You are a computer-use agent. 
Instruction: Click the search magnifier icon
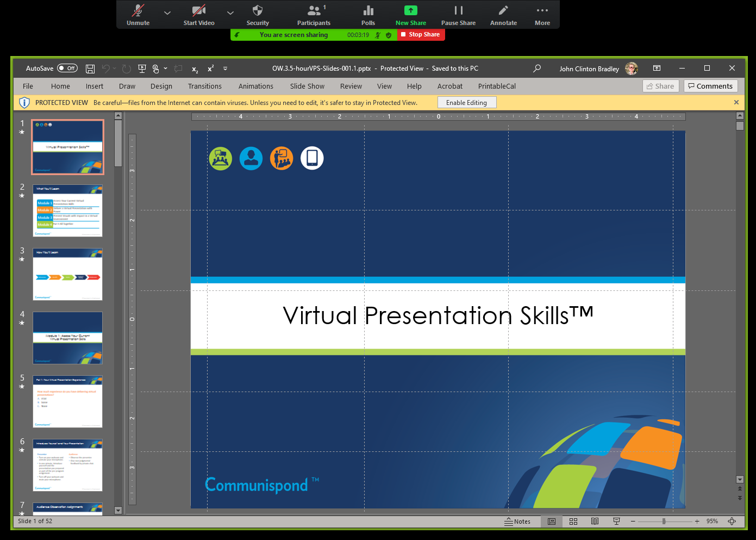[x=537, y=69]
